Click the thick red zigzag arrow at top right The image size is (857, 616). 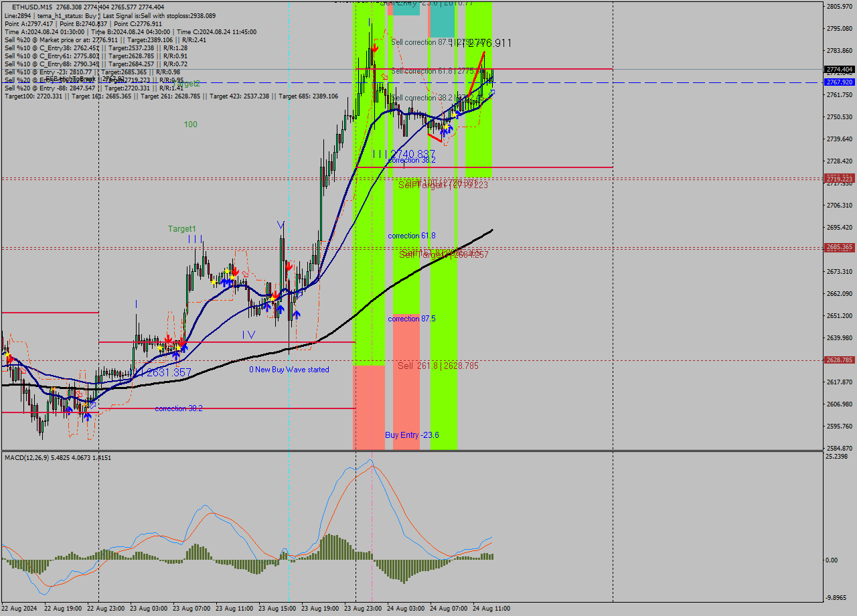[475, 74]
